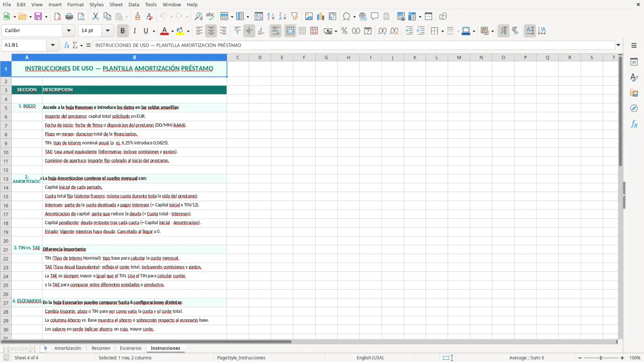Open the Styles menu
This screenshot has width=644, height=362.
tap(97, 4)
